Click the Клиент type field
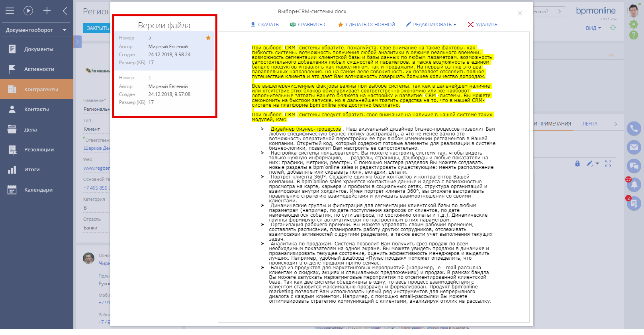Viewport: 644px width, 335px height. coord(97,129)
